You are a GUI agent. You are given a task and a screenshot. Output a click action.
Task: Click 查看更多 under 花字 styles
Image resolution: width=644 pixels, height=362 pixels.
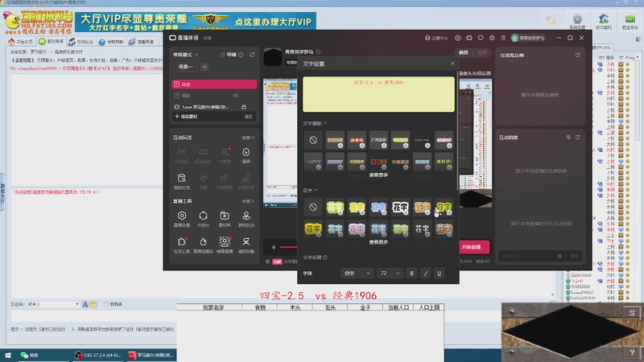click(378, 242)
